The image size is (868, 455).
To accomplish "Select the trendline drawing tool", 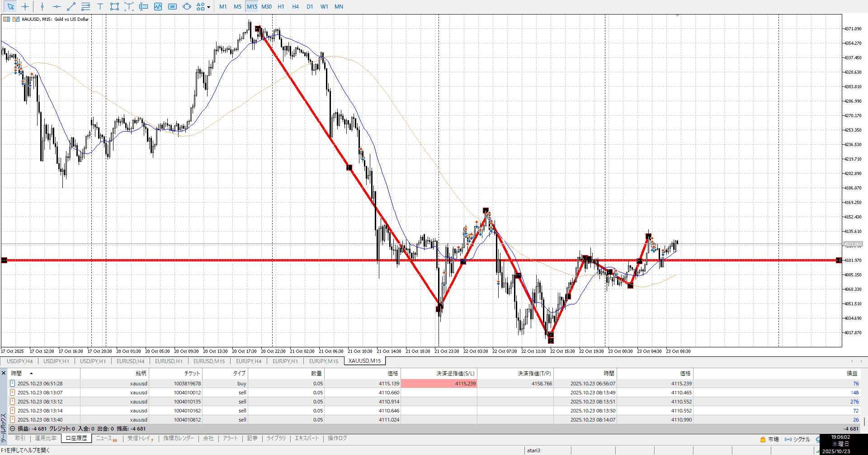I will pyautogui.click(x=71, y=7).
